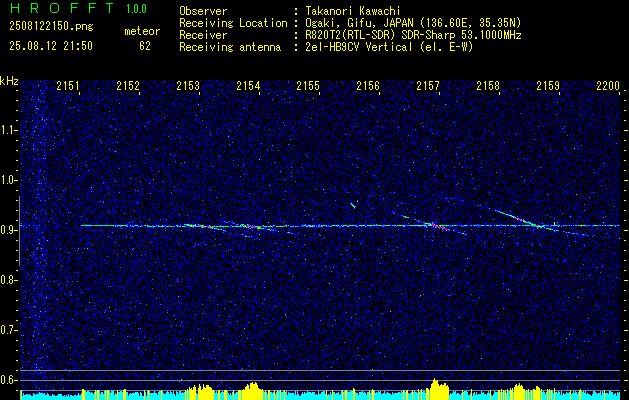Click the short isolated echo near 2156
The image size is (629, 400).
coord(353,206)
